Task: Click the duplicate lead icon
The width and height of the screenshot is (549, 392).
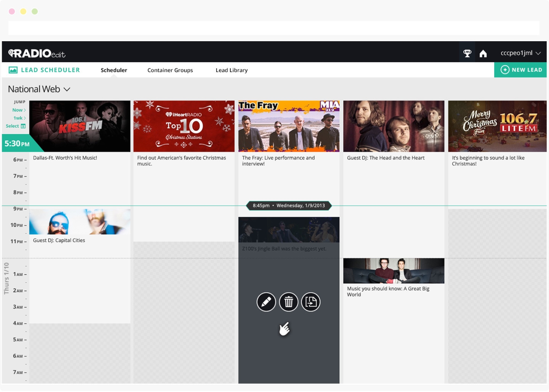Action: point(311,302)
